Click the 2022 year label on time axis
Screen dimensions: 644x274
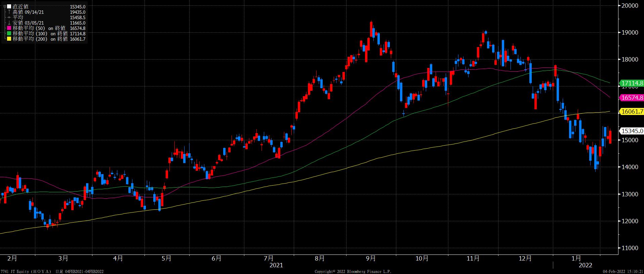point(585,265)
